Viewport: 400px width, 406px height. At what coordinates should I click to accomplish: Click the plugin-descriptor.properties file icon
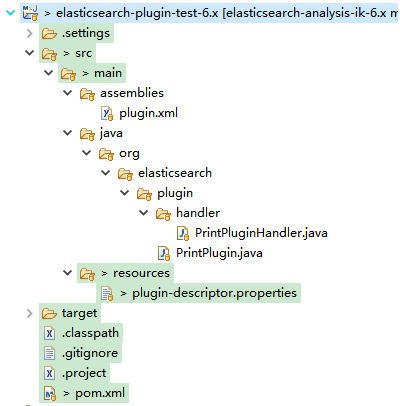tap(107, 293)
